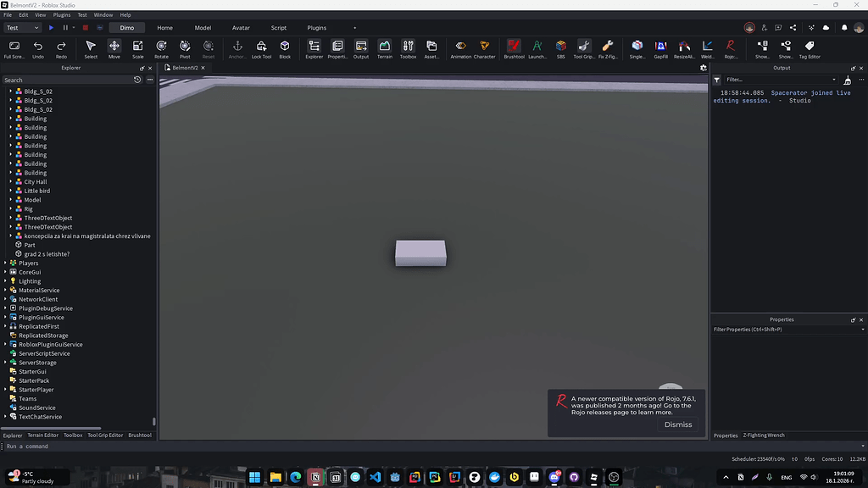
Task: Switch to the Model ribbon tab
Action: point(203,28)
